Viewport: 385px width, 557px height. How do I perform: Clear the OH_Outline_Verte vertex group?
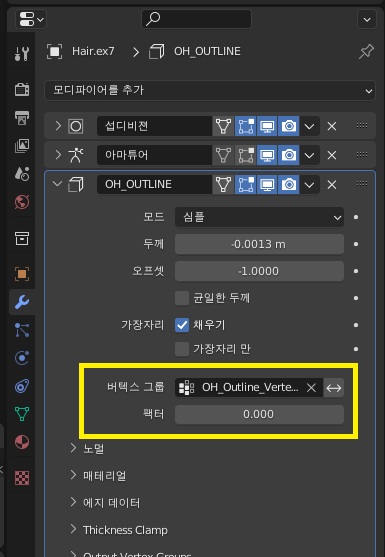pos(311,388)
